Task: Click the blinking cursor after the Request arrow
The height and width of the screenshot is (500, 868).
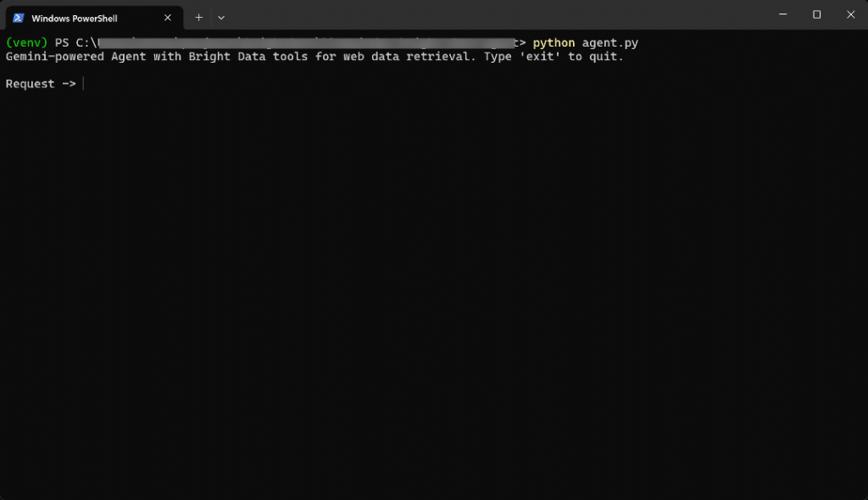Action: pos(82,83)
